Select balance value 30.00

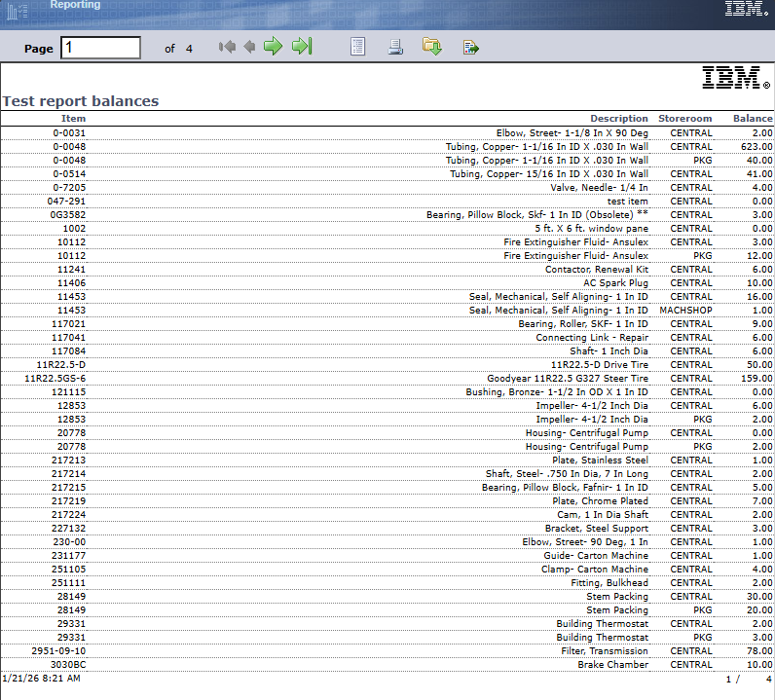click(759, 596)
